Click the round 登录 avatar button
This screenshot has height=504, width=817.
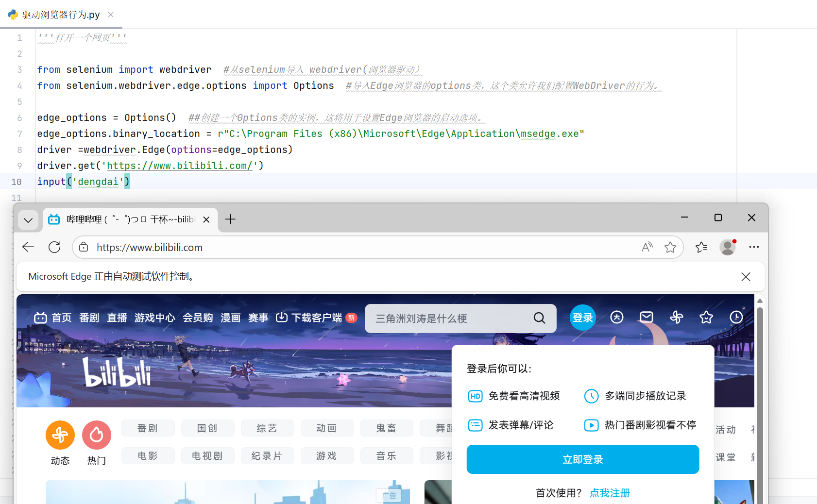click(x=582, y=318)
